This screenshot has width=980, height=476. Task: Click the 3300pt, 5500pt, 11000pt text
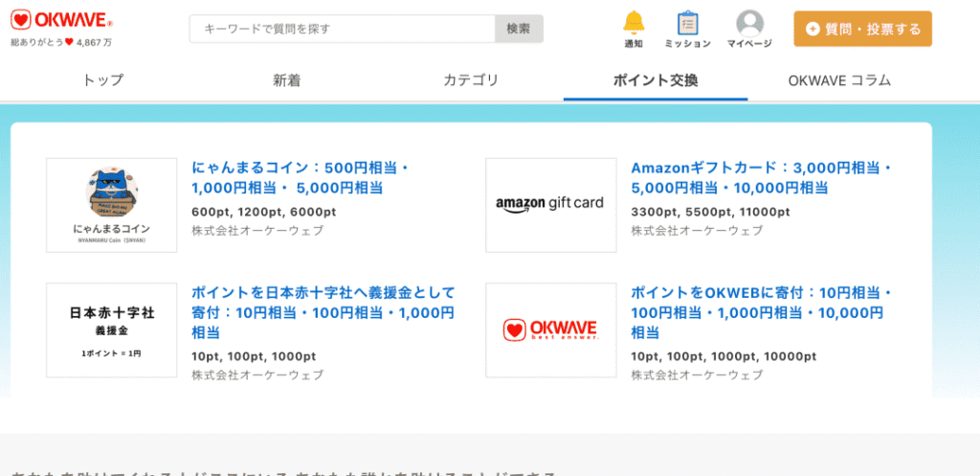click(711, 212)
